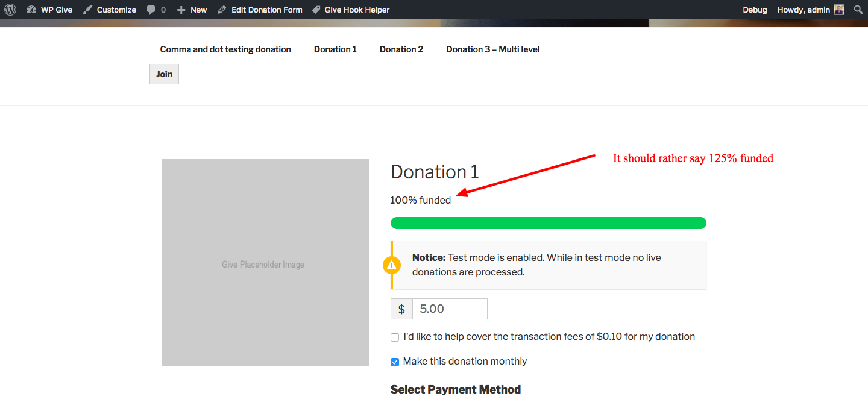
Task: Click the Join button
Action: pyautogui.click(x=164, y=74)
